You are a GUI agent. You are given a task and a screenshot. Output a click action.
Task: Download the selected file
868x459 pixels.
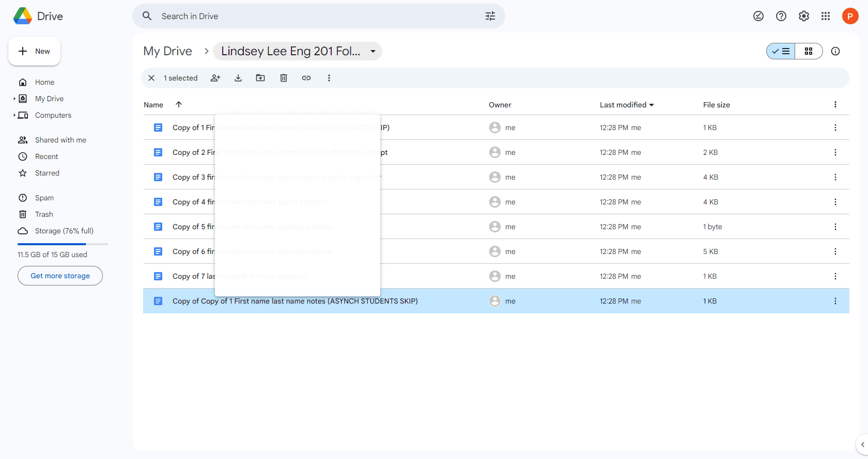pos(238,78)
